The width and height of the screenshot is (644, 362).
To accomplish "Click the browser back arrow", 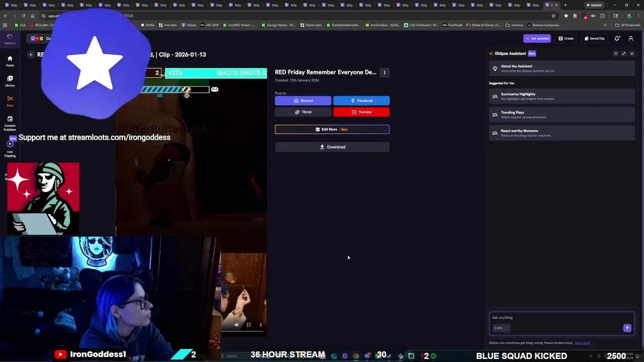I will 5,16.
